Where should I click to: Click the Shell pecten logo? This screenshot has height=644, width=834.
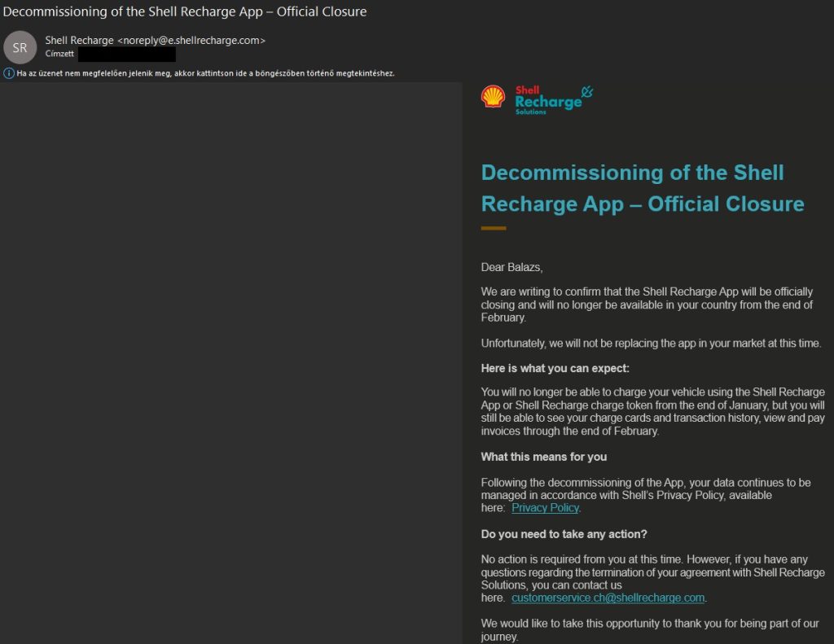click(493, 97)
